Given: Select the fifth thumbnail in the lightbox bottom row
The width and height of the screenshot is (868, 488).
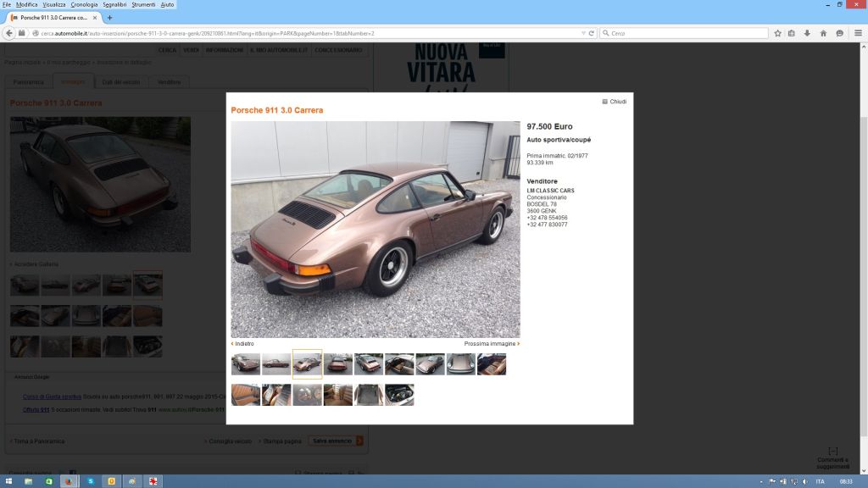Looking at the screenshot, I should pos(369,395).
